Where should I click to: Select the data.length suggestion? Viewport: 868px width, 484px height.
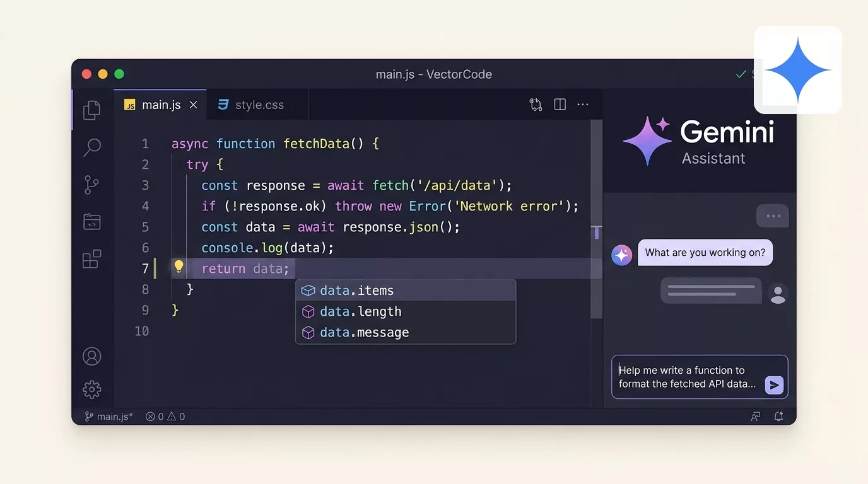(x=406, y=311)
